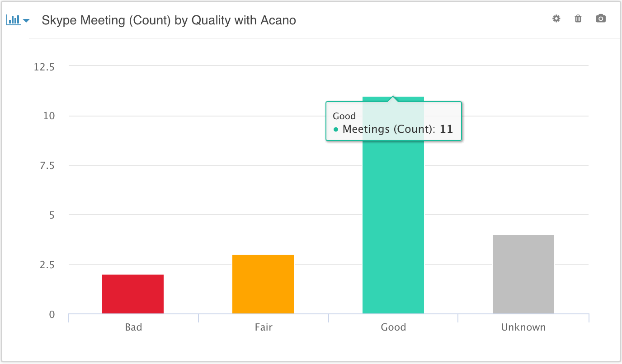
Task: Expand the chart type dropdown arrow
Action: tap(26, 20)
